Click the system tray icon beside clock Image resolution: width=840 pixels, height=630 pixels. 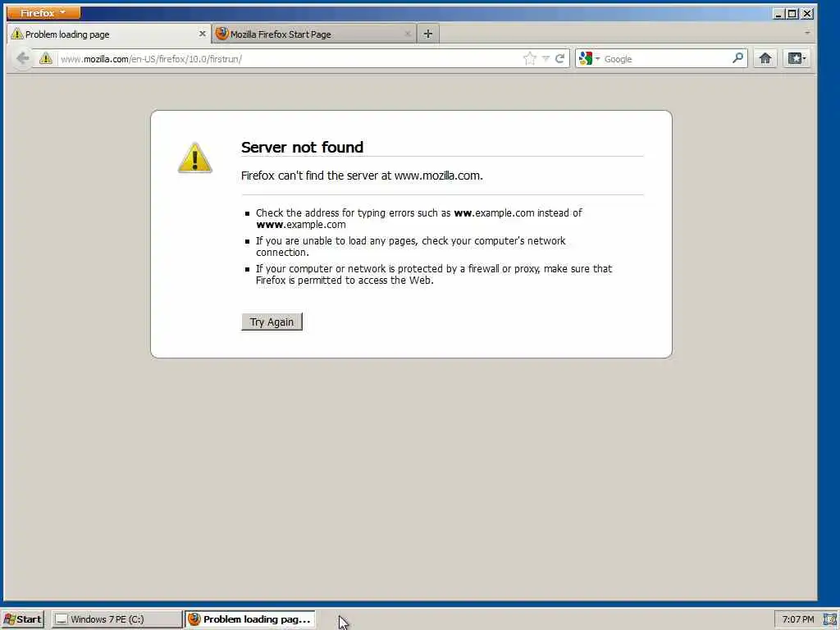[x=830, y=619]
